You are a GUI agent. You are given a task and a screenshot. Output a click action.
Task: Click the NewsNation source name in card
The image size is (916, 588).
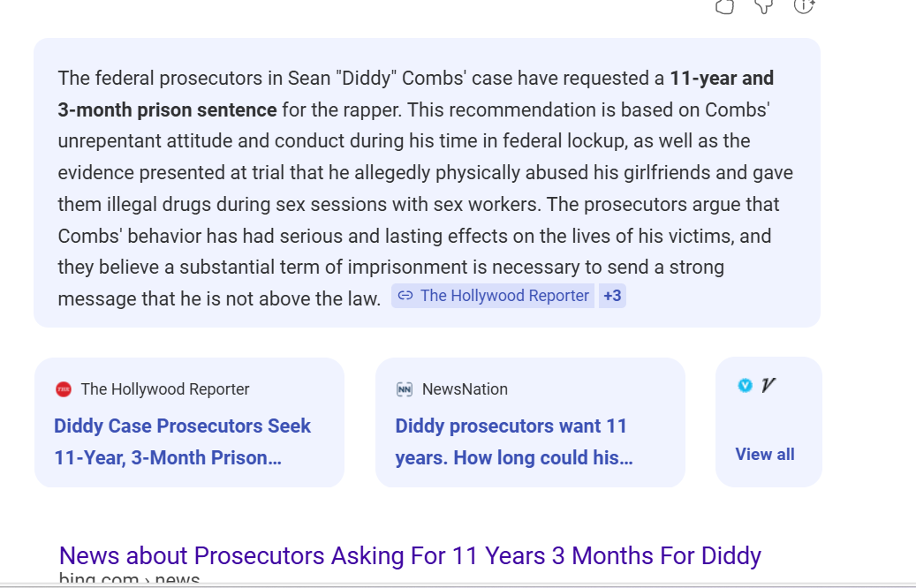point(465,389)
